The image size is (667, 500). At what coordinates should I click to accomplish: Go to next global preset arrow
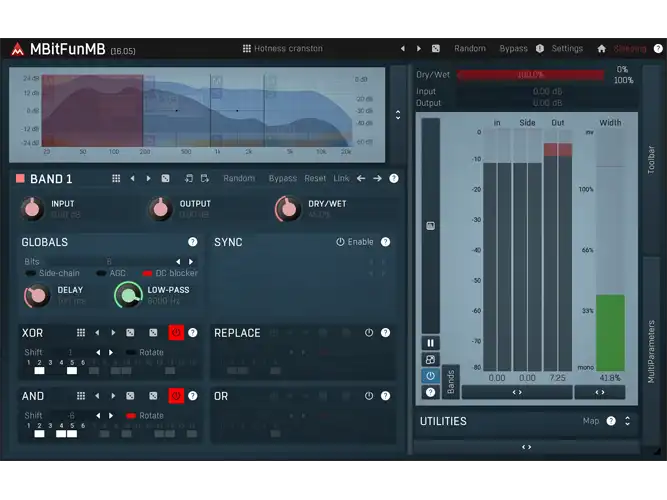coord(419,49)
